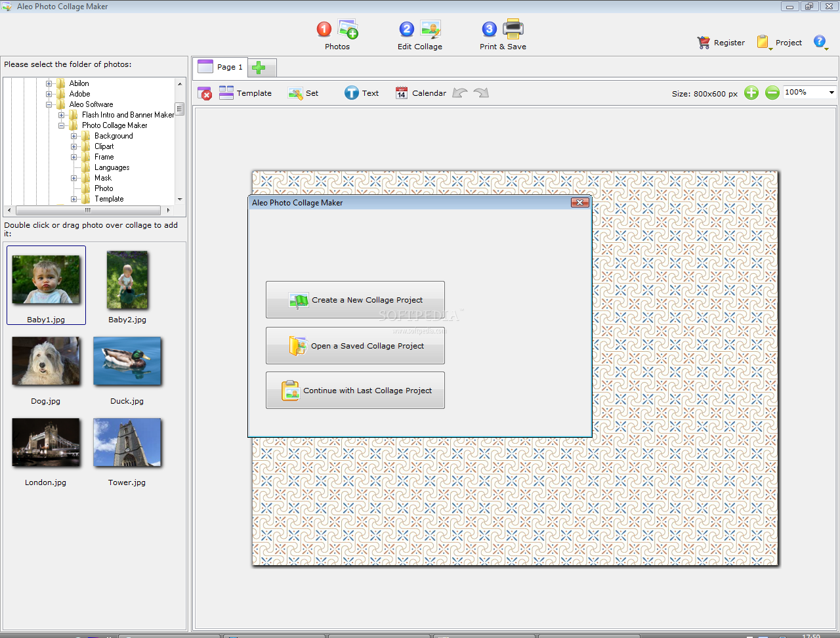Click the Register shopping cart icon
The image size is (840, 638).
(703, 43)
